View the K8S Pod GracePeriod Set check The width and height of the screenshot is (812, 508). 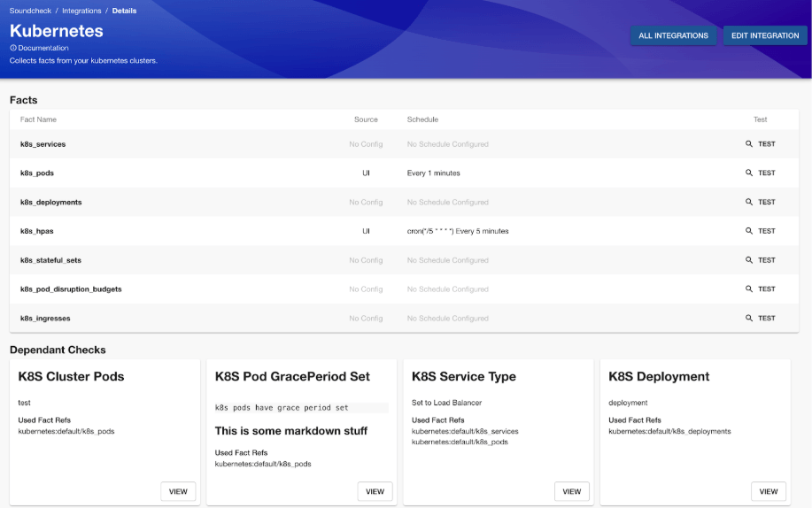pos(375,491)
